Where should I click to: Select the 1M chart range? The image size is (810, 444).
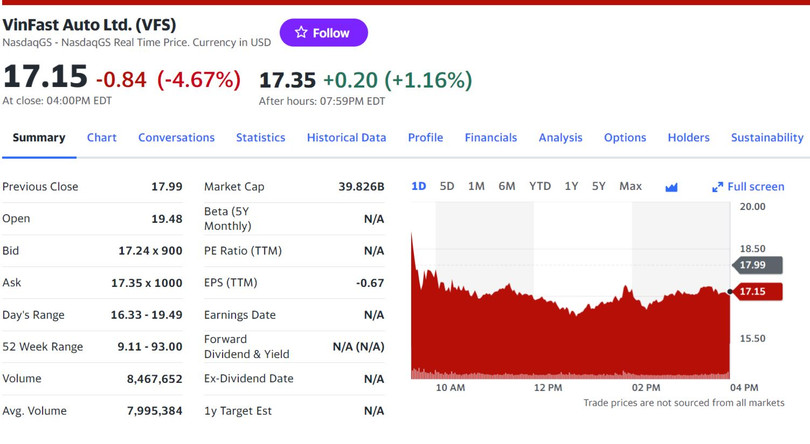pos(476,186)
